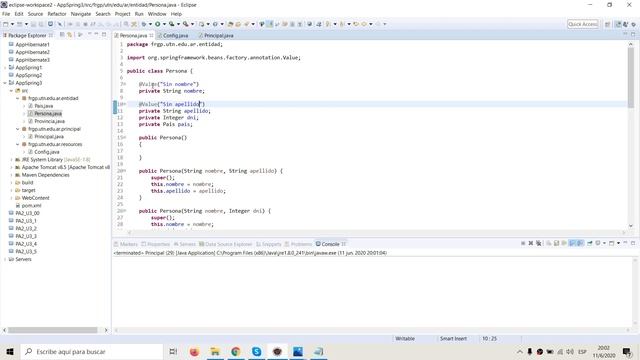Toggle Link with Editor in Package Explorer

70,35
